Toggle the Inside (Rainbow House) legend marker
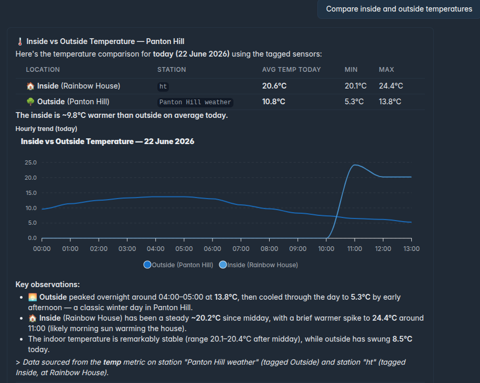Viewport: 480px width, 383px height. click(223, 265)
